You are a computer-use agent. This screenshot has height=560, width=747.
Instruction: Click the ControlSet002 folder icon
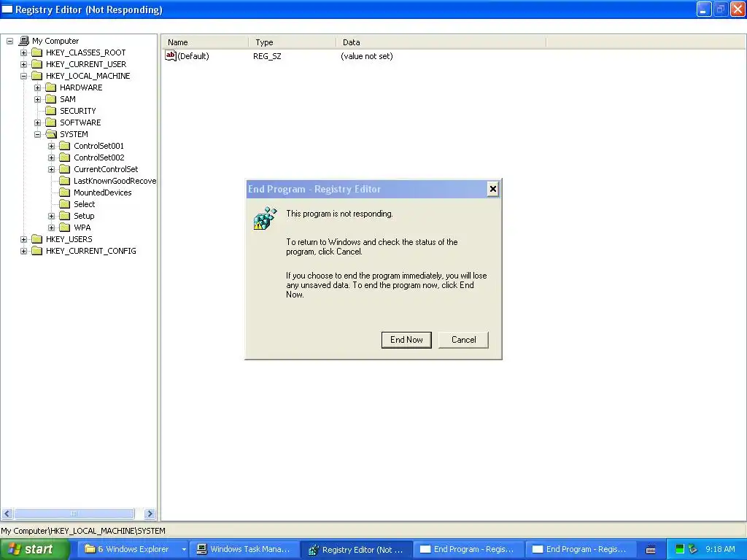coord(64,157)
